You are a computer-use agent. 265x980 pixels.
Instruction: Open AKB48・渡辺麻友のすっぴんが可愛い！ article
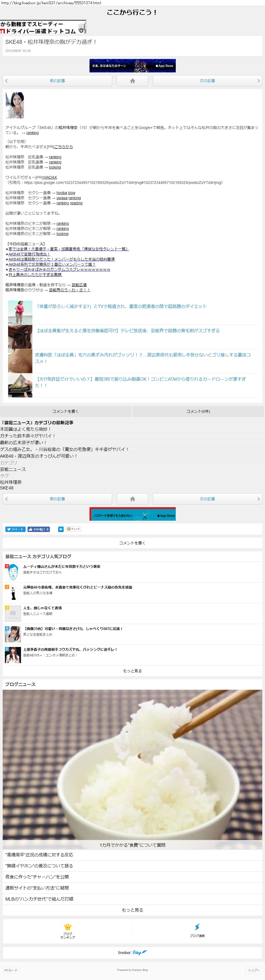[x=39, y=456]
